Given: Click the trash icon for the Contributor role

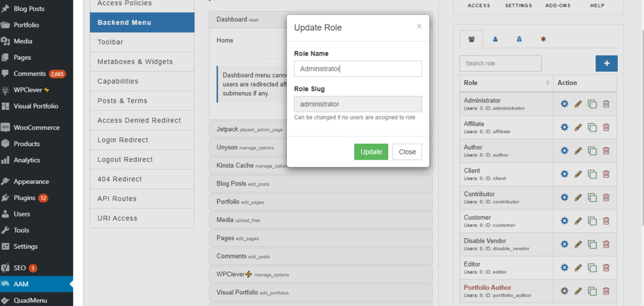Looking at the screenshot, I should point(606,197).
